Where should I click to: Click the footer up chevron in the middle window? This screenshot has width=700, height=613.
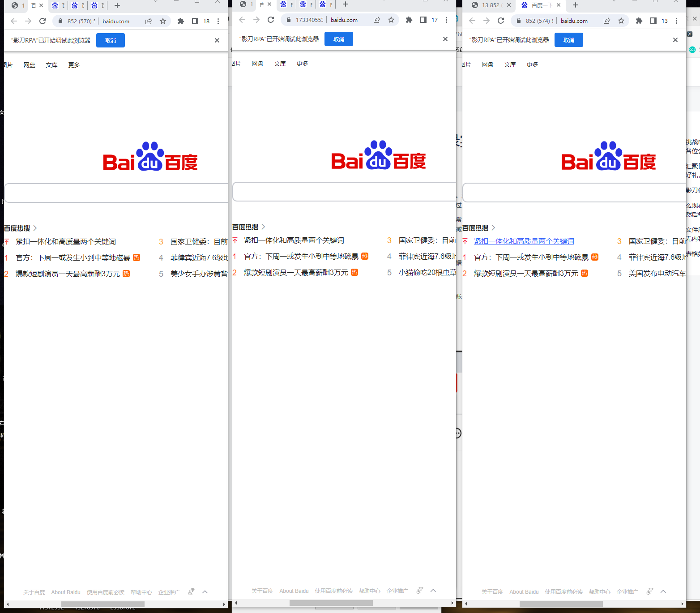tap(433, 591)
